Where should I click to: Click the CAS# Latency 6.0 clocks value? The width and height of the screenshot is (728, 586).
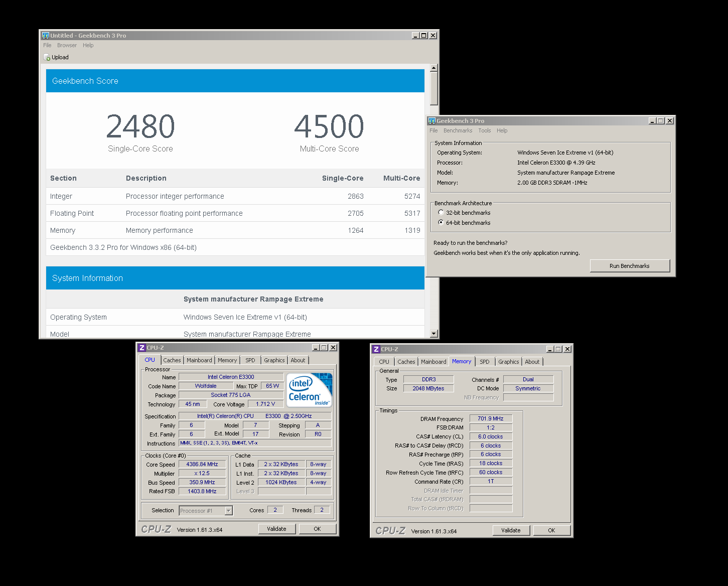[491, 436]
